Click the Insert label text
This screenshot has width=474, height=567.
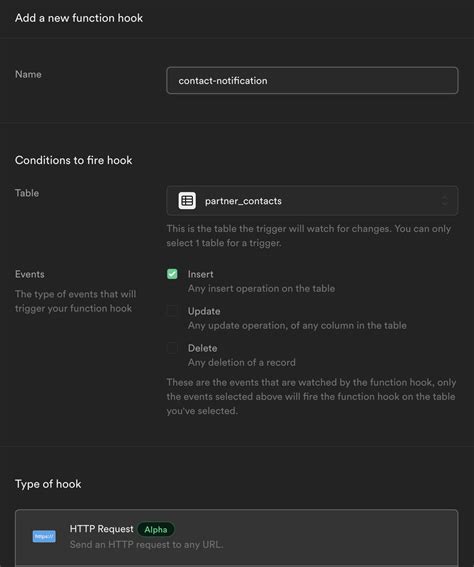[x=200, y=274]
